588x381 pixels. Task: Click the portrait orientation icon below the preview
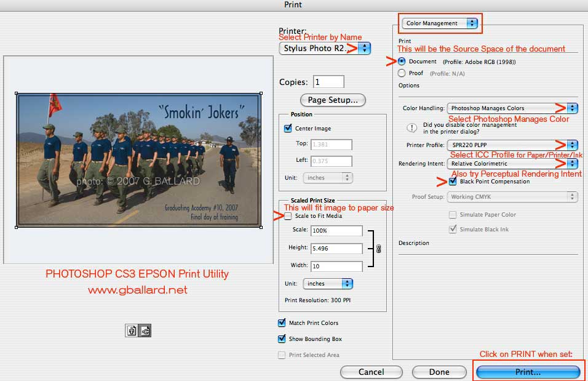click(132, 331)
